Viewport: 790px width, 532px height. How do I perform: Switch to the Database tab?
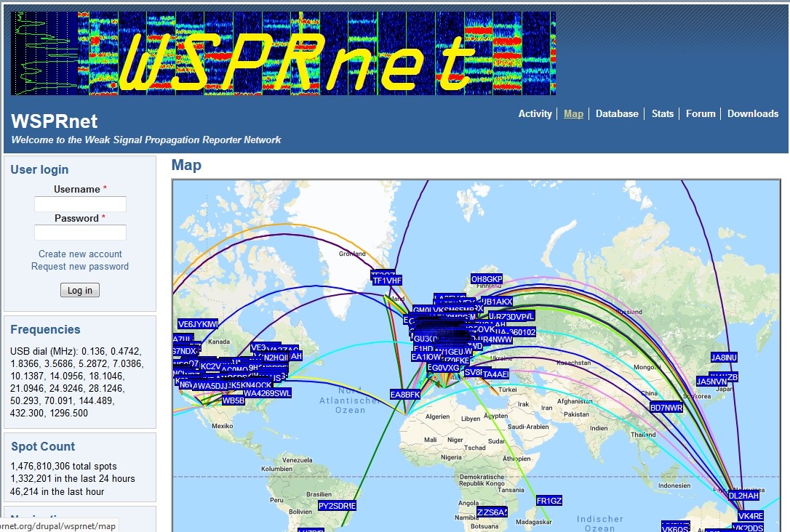617,113
